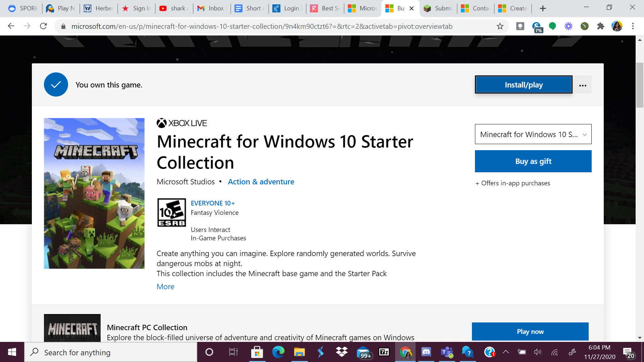Image resolution: width=644 pixels, height=362 pixels.
Task: Switch to the Gmail Inbox tab
Action: 211,8
